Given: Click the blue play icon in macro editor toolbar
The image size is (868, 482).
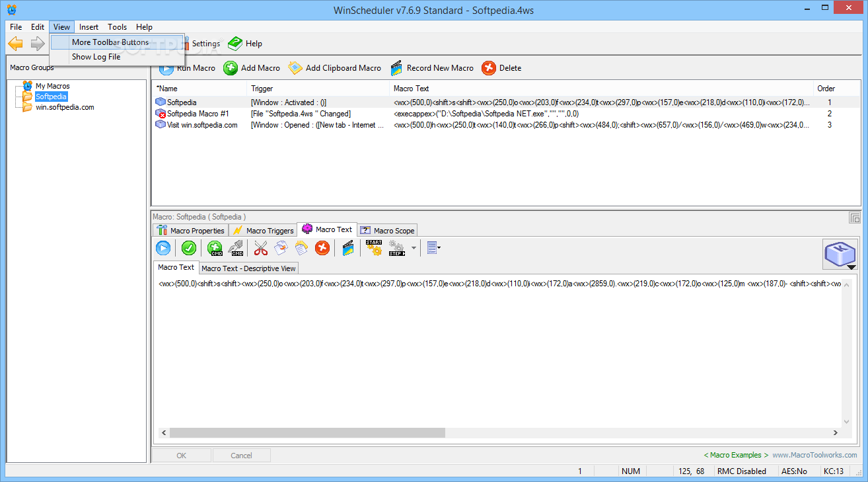Looking at the screenshot, I should (163, 248).
